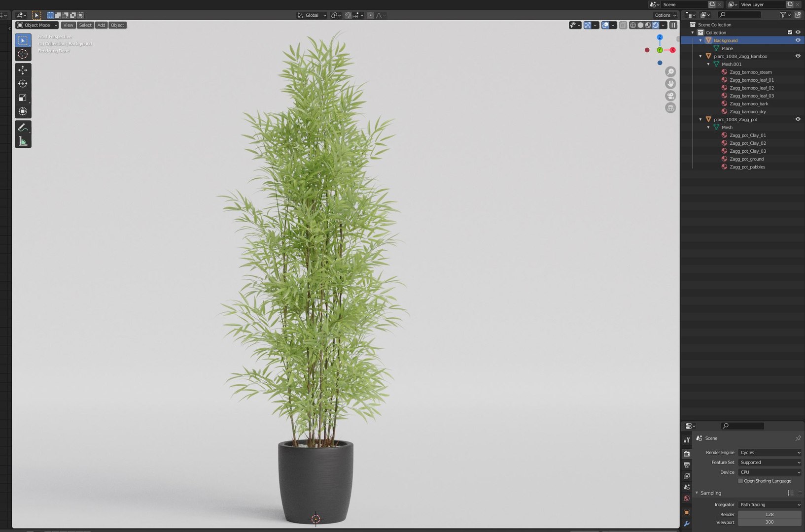Open the Tool properties tab

687,439
